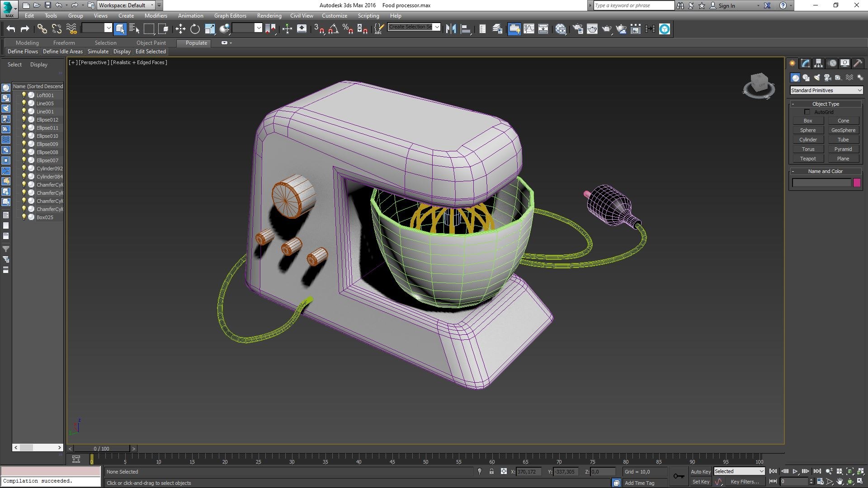
Task: Click the object name input field
Action: tap(821, 183)
